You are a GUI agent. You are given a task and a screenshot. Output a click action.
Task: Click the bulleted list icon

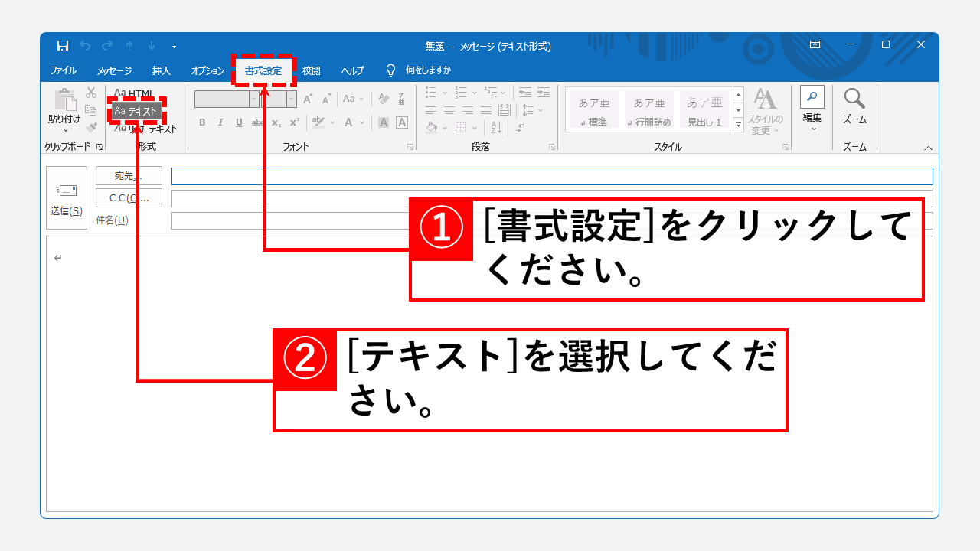[x=431, y=91]
